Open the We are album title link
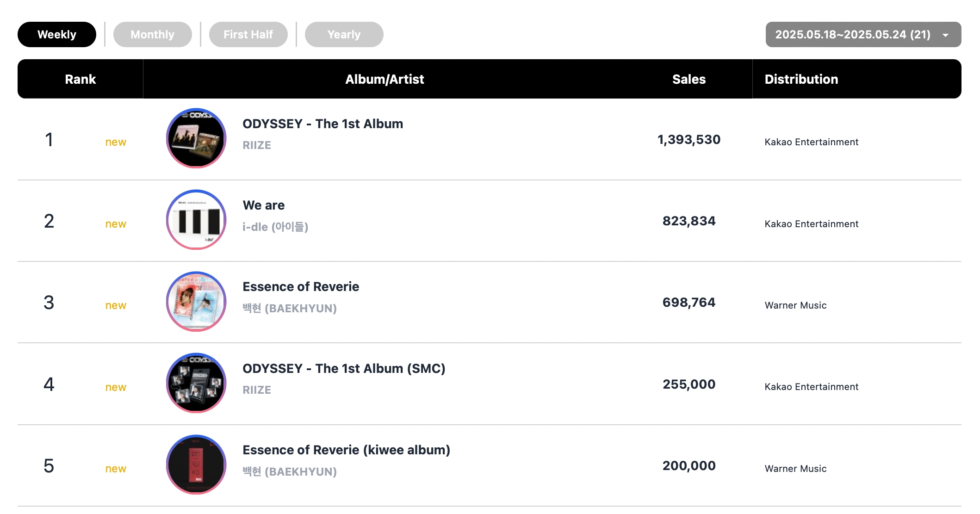 click(x=263, y=205)
